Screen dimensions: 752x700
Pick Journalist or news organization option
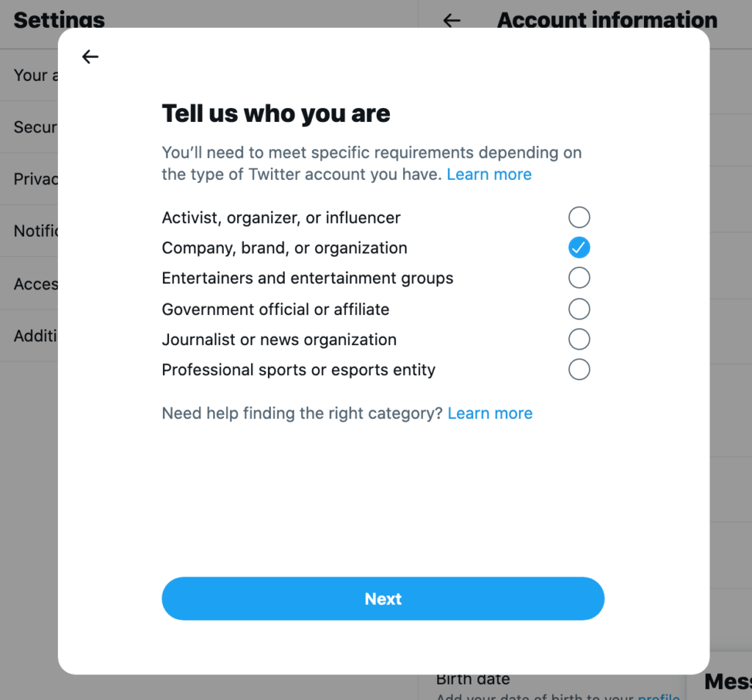point(579,339)
